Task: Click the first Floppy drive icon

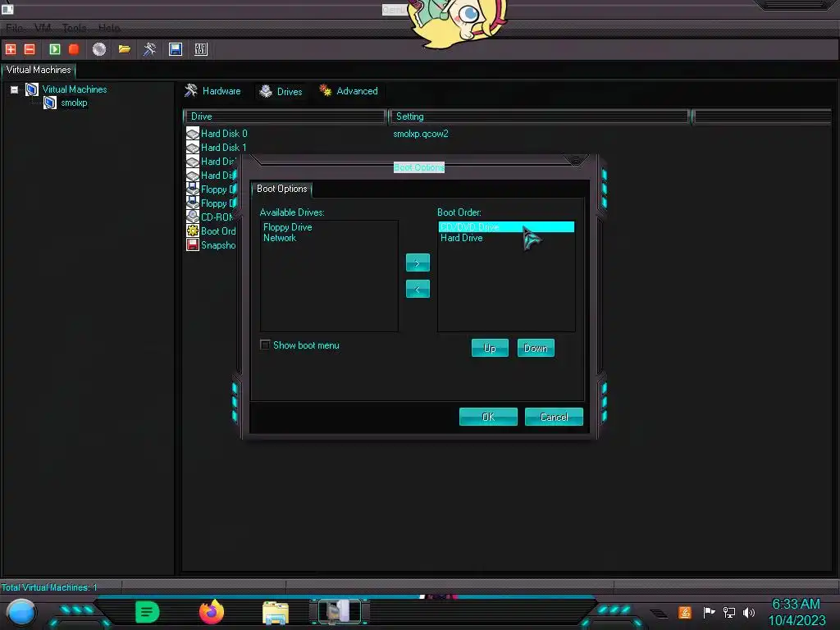Action: pos(192,189)
